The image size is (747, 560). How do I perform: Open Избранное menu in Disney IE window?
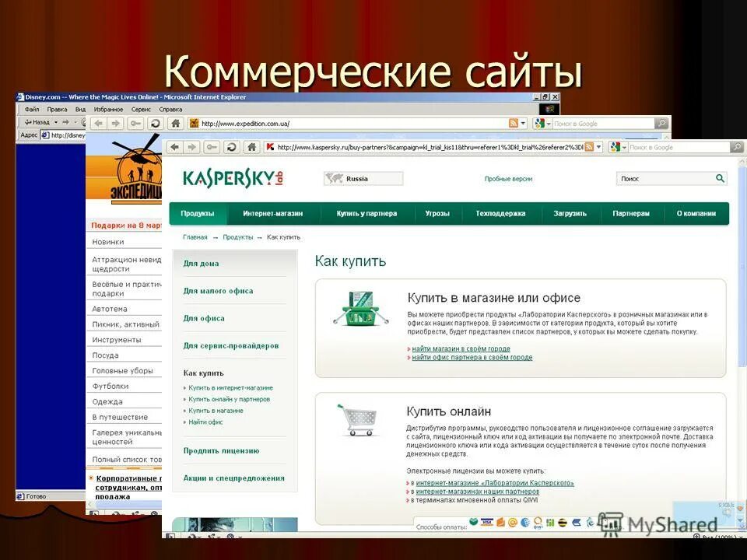[x=108, y=109]
